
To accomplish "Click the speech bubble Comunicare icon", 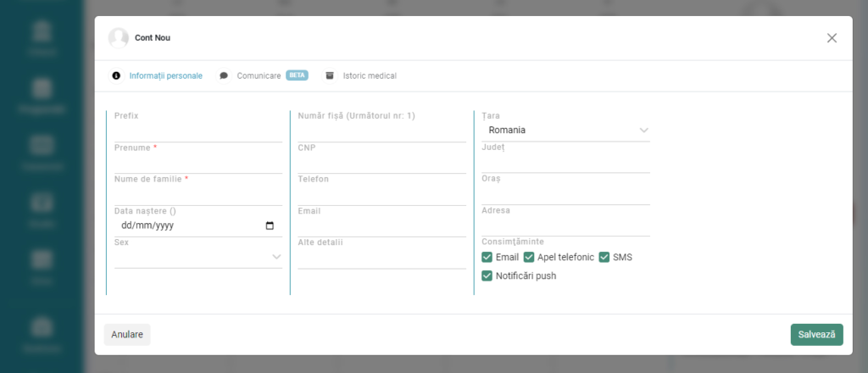I will [224, 75].
